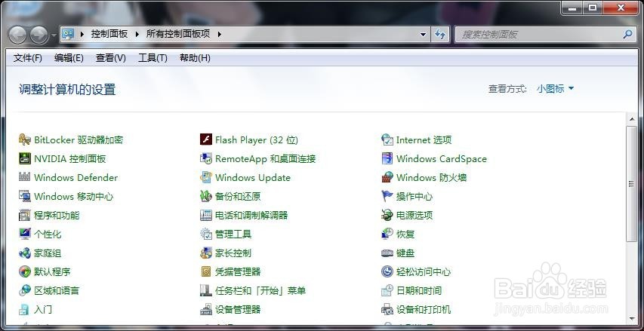Image resolution: width=644 pixels, height=331 pixels.
Task: Open the Windows 防火墙 icon
Action: tap(387, 178)
